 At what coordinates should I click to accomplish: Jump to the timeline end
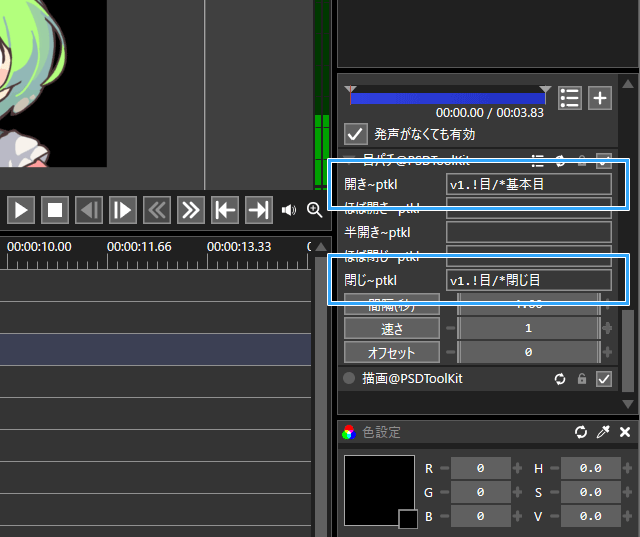(258, 210)
